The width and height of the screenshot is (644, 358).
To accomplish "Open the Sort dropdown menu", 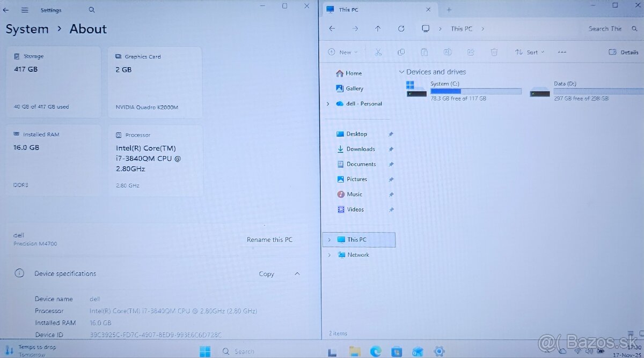I will tap(529, 52).
